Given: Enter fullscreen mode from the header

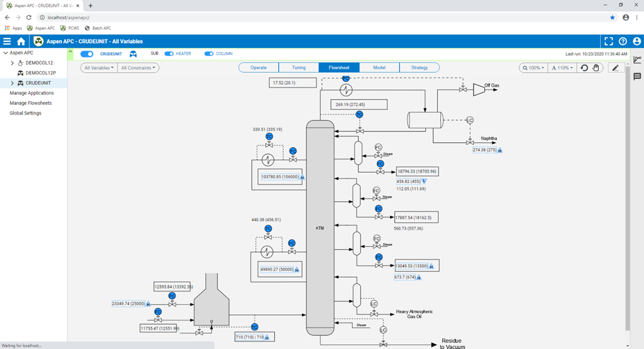Looking at the screenshot, I should click(x=608, y=41).
